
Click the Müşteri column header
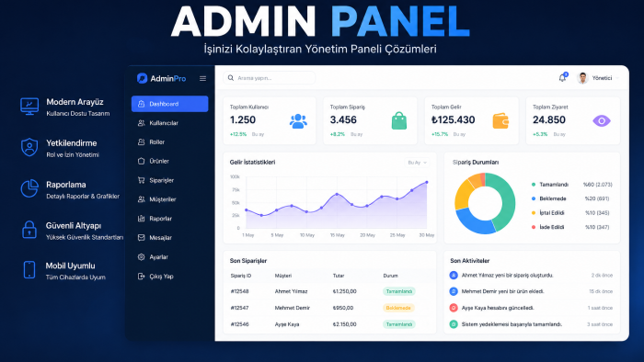pos(283,276)
